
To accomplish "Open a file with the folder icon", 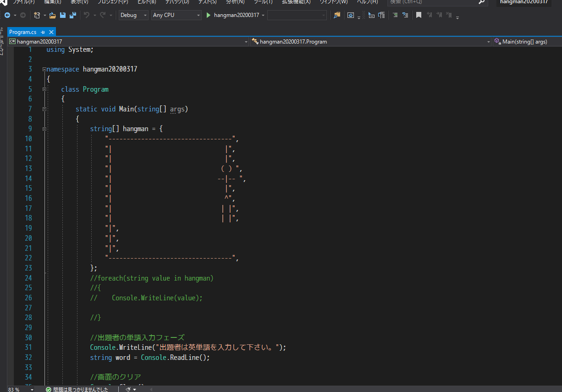I will pos(52,15).
